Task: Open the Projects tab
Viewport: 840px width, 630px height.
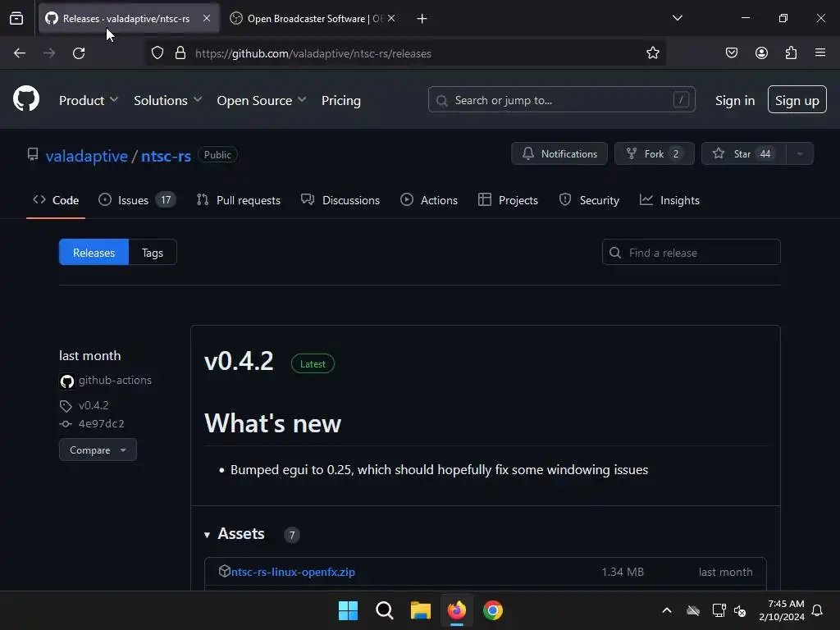Action: point(508,200)
